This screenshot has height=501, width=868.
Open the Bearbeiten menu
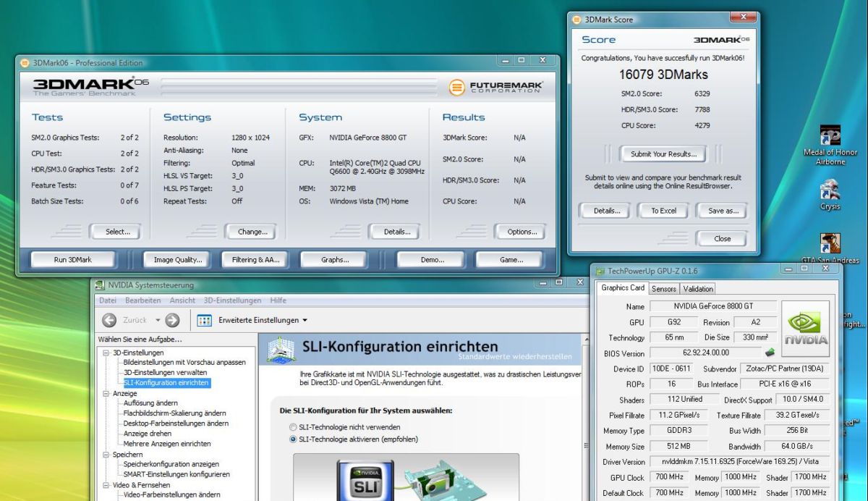tap(143, 300)
